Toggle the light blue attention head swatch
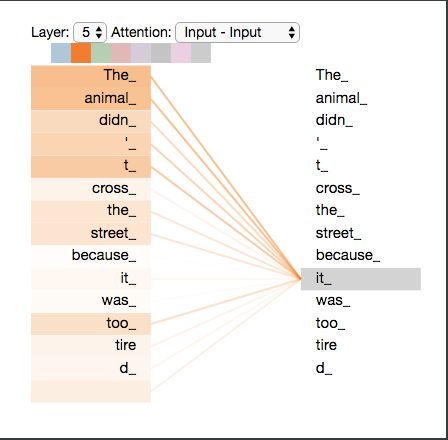Screen dimensions: 448x440 click(x=61, y=53)
